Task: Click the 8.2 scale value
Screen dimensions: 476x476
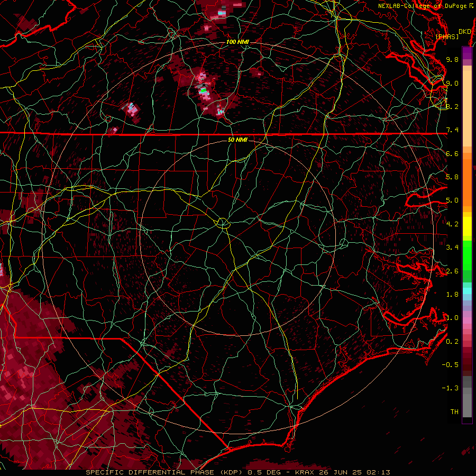Action: 452,106
